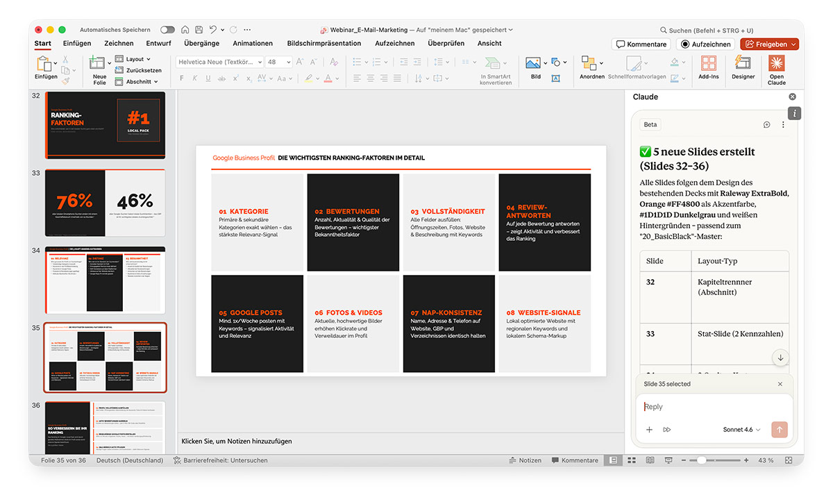The image size is (833, 504).
Task: Click the Aufzeichnen button at top right
Action: coord(705,44)
